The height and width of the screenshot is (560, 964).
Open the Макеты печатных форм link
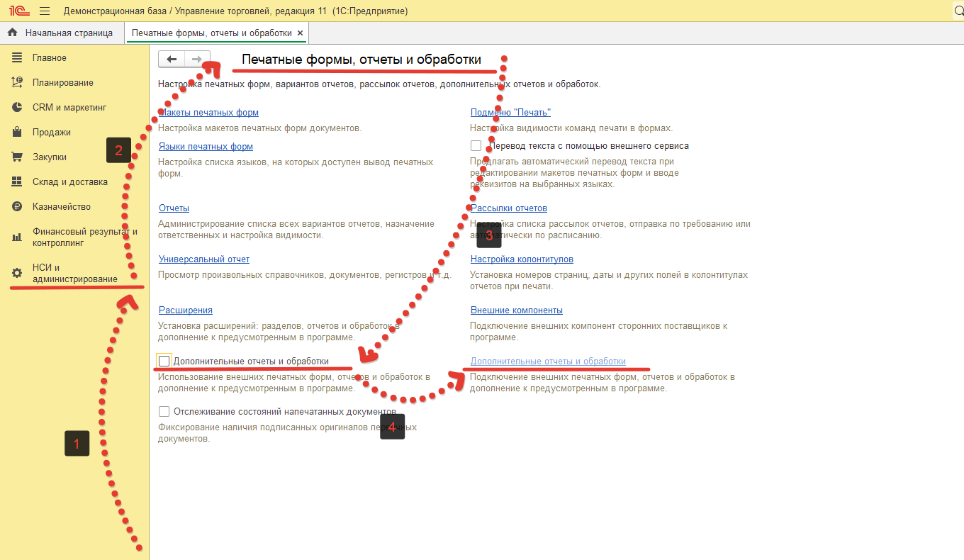point(208,113)
